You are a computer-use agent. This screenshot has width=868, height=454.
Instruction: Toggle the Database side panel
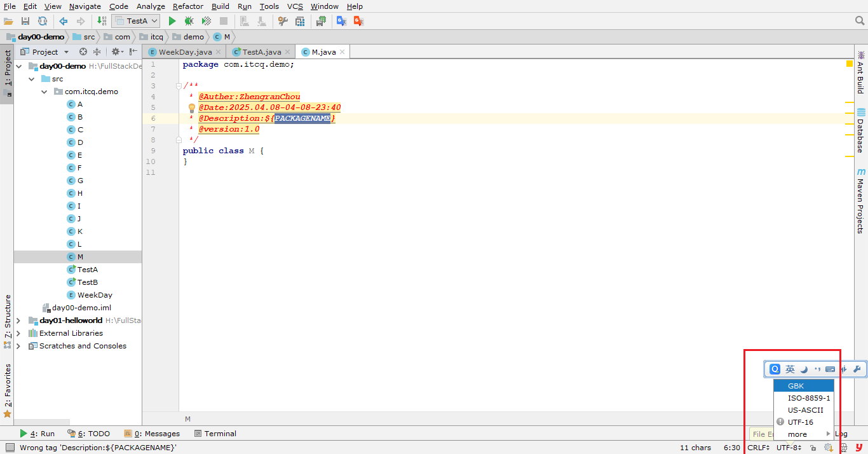click(x=861, y=130)
